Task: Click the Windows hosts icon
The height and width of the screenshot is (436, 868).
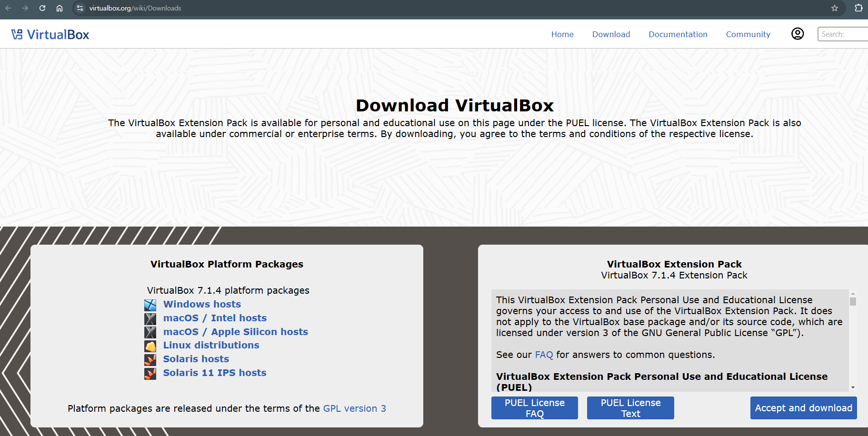Action: [x=150, y=305]
